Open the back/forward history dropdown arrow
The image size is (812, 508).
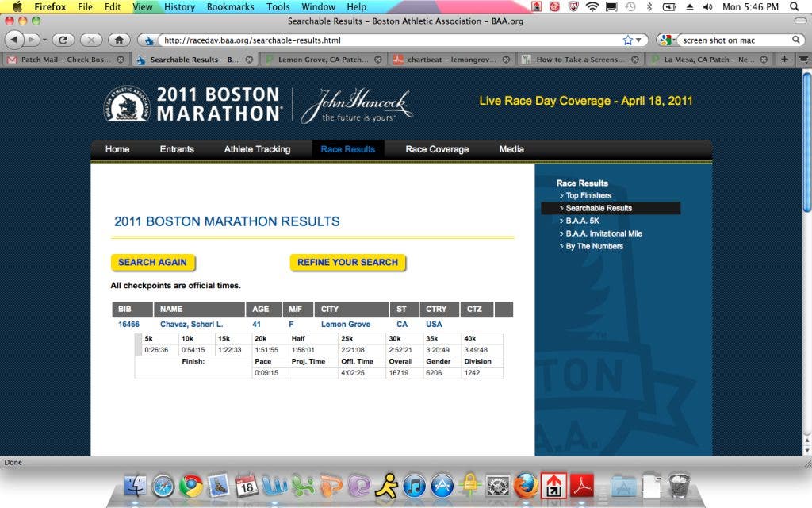[x=44, y=40]
